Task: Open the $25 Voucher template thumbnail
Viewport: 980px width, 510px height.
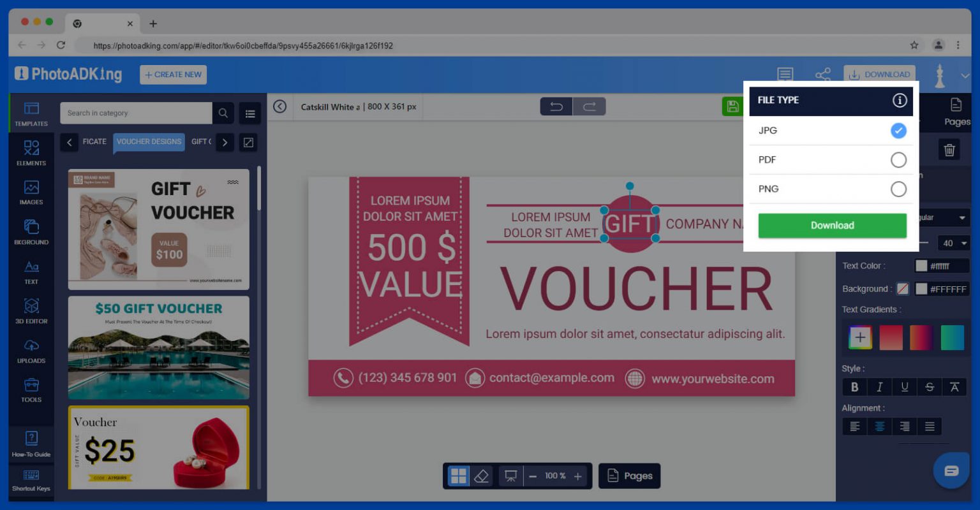Action: pos(158,446)
